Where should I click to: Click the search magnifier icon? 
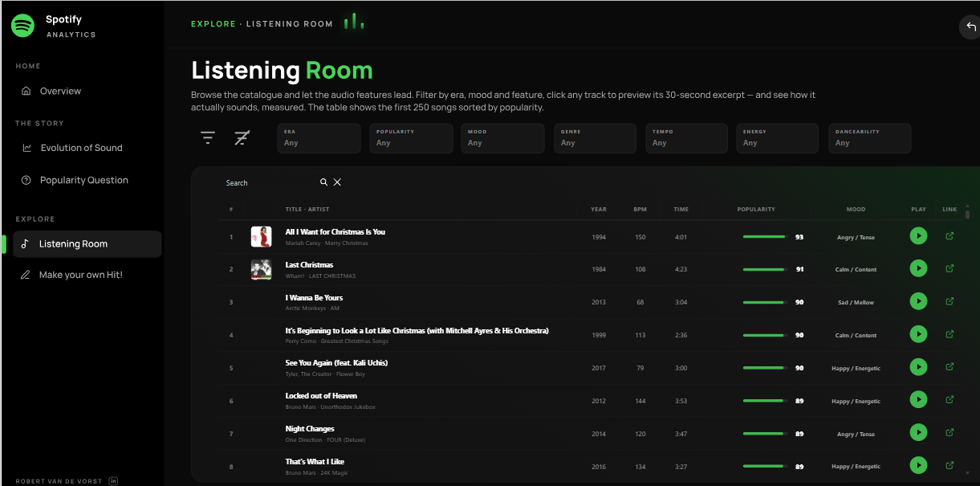(x=323, y=182)
